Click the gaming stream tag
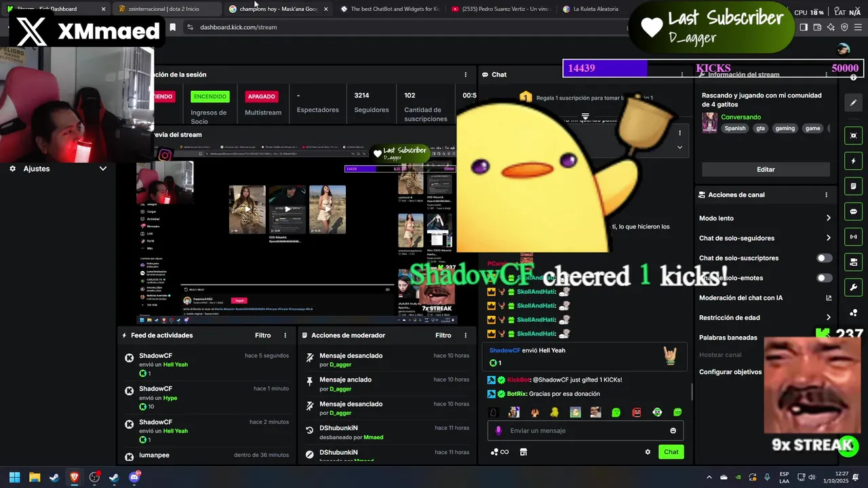 [x=785, y=128]
